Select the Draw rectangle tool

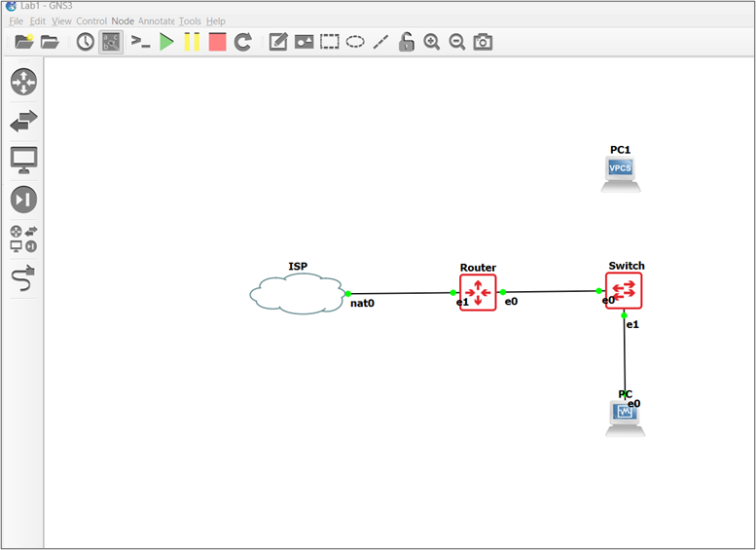[330, 42]
